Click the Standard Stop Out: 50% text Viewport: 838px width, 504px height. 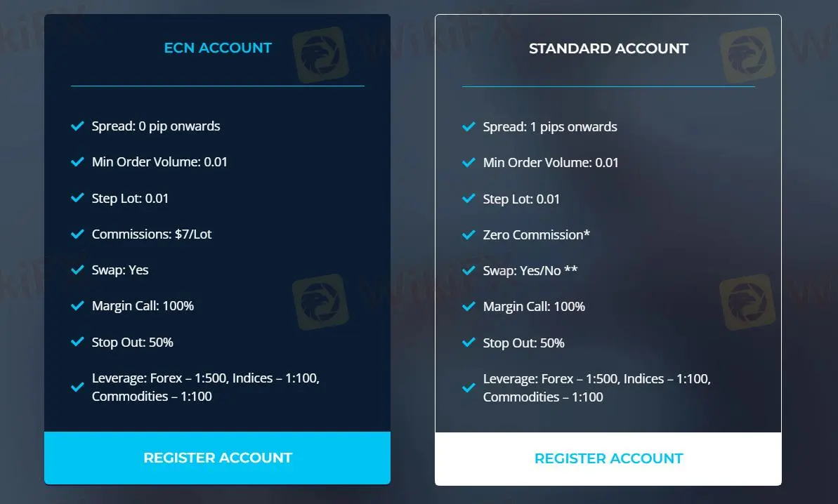523,343
